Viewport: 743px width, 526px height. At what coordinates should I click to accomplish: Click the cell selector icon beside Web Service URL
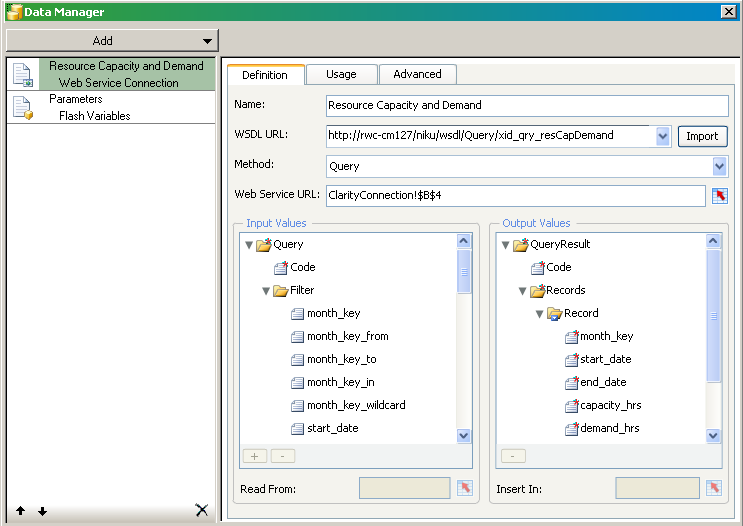click(x=719, y=196)
